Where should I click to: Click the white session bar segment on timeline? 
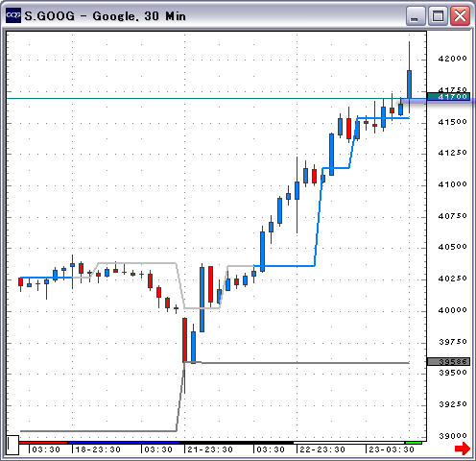click(x=349, y=443)
